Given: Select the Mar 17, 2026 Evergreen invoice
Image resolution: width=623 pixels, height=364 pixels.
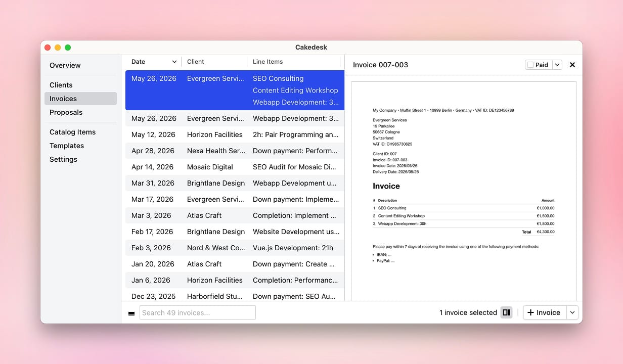Looking at the screenshot, I should 235,199.
